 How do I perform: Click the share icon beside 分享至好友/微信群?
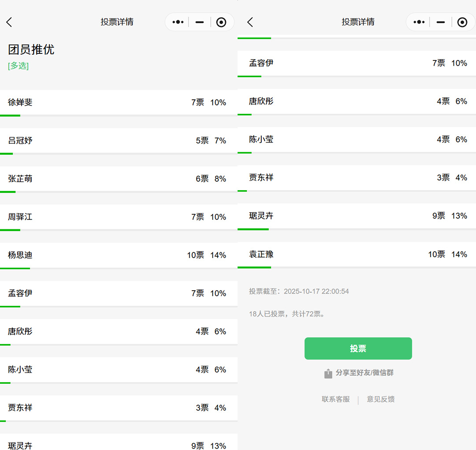click(x=328, y=374)
